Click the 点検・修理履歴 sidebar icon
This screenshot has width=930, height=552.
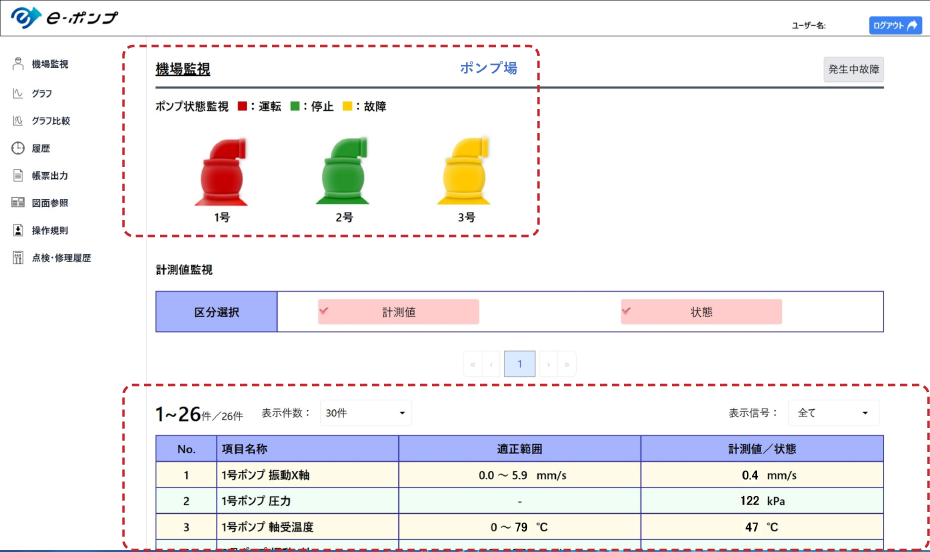pos(18,258)
